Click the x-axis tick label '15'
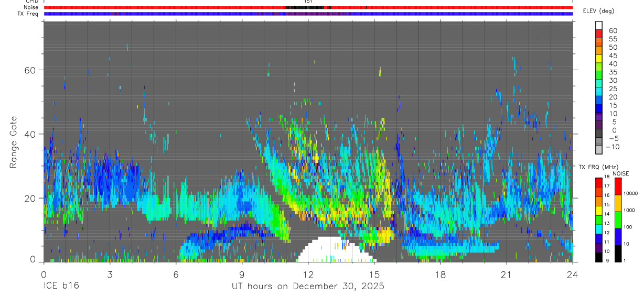The image size is (644, 297). pos(374,274)
